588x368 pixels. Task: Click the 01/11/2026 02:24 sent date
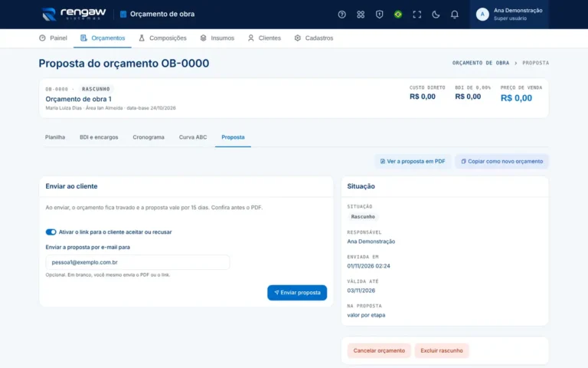(x=368, y=266)
